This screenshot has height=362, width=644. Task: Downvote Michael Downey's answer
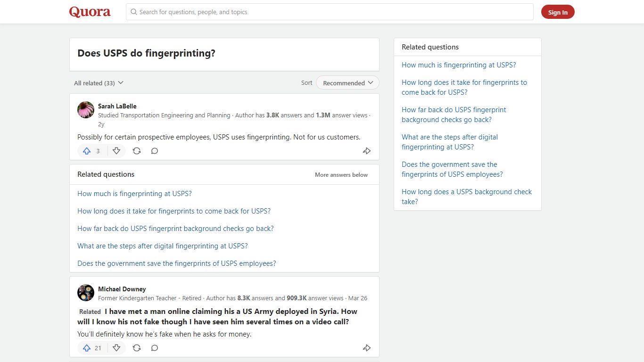[x=116, y=348]
